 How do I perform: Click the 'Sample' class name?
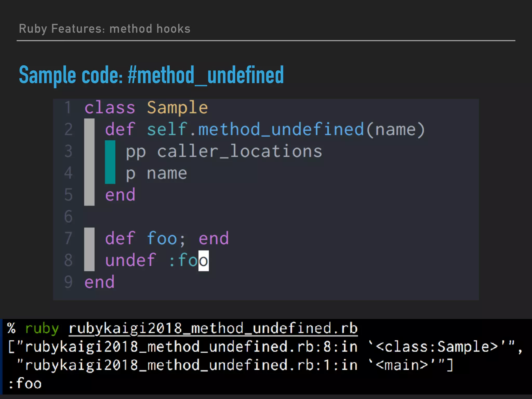pyautogui.click(x=177, y=108)
